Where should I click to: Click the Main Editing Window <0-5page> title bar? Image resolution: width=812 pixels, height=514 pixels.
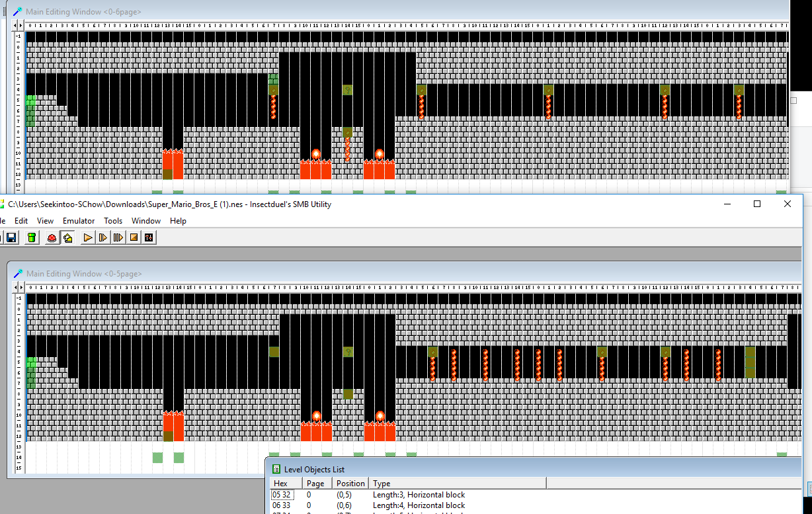tap(406, 273)
